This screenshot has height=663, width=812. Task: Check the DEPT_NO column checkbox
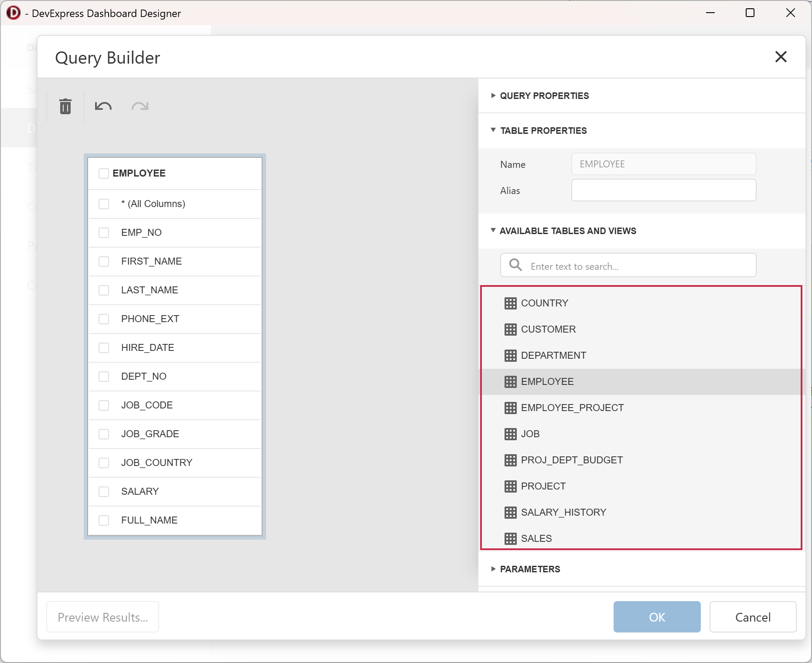click(x=104, y=377)
